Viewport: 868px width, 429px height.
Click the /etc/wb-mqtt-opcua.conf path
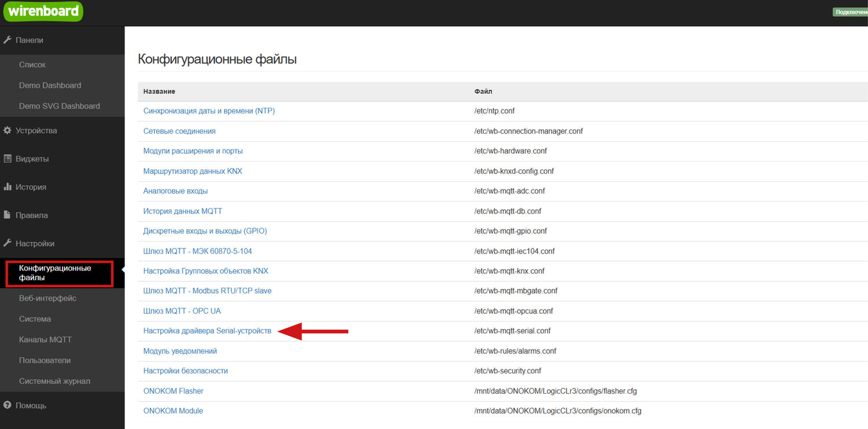click(x=513, y=311)
